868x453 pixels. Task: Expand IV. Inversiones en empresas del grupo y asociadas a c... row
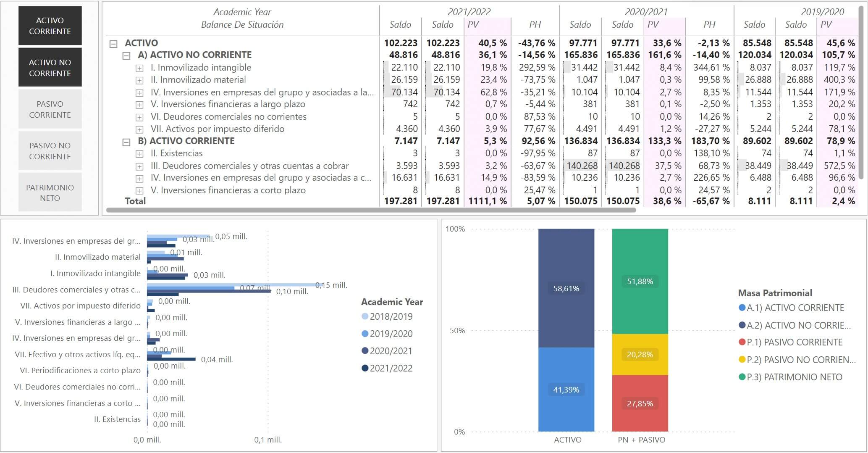click(x=139, y=179)
